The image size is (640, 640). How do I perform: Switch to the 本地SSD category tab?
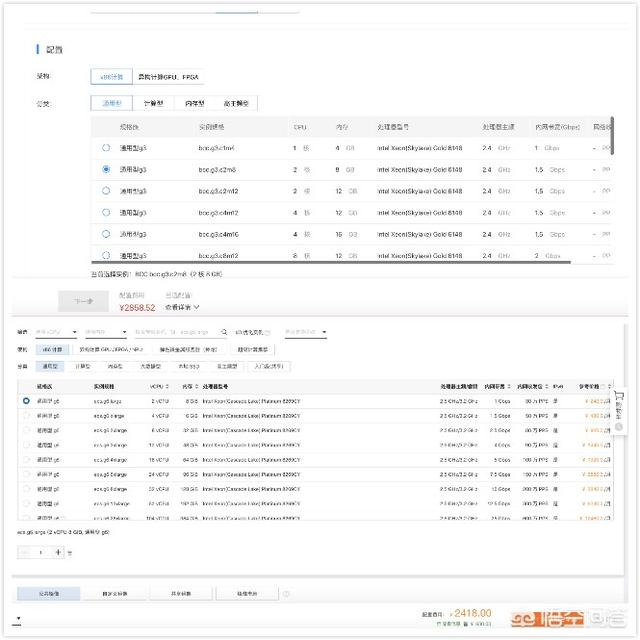189,367
